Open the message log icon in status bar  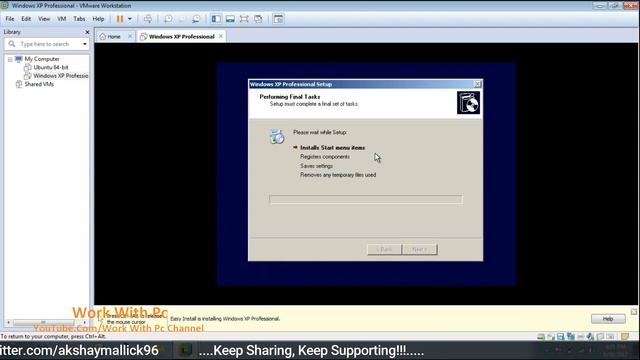coord(625,337)
